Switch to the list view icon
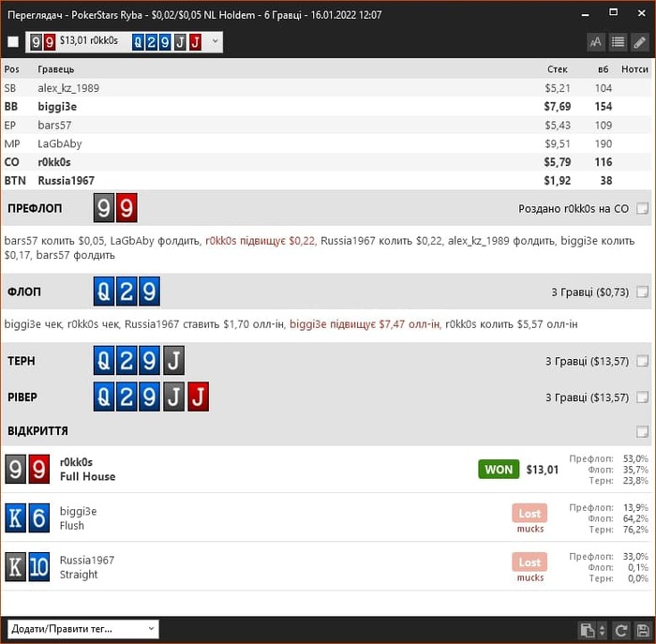The image size is (656, 644). click(618, 42)
